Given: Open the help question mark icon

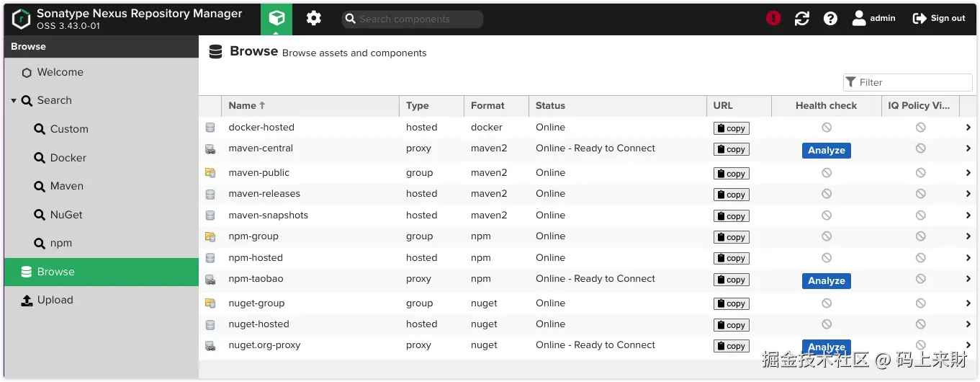Looking at the screenshot, I should click(x=830, y=19).
